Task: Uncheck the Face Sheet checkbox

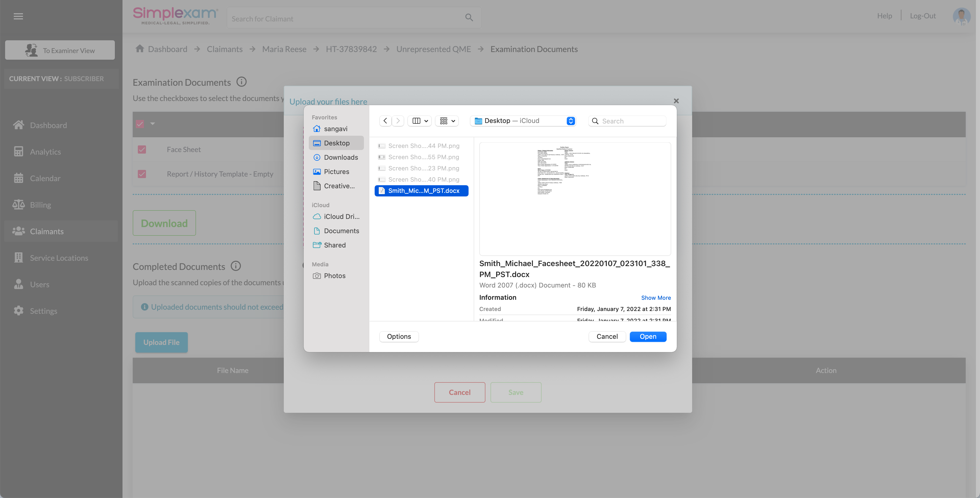Action: pos(142,150)
